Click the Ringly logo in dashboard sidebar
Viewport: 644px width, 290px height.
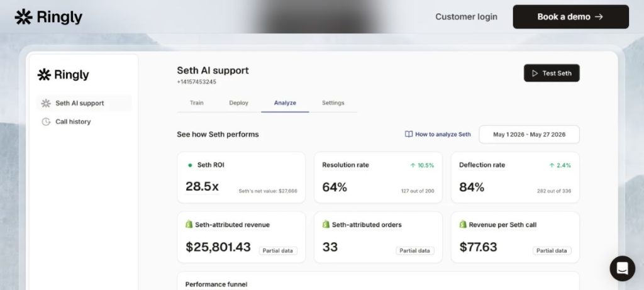pyautogui.click(x=64, y=75)
